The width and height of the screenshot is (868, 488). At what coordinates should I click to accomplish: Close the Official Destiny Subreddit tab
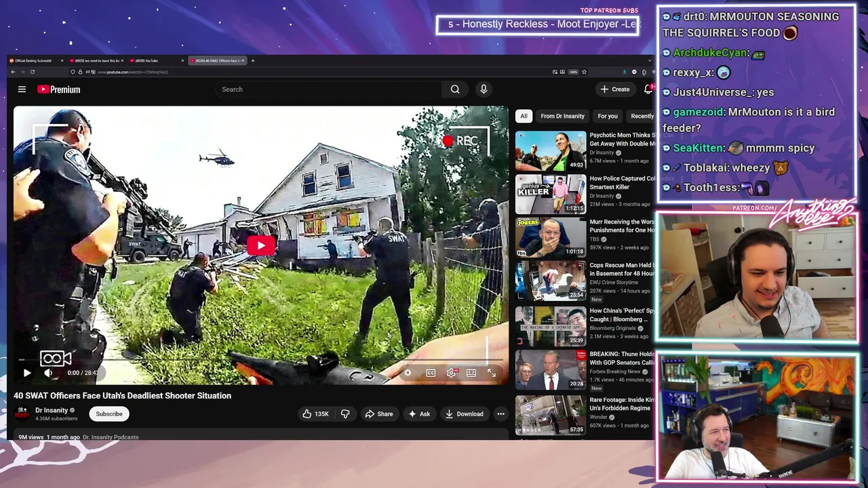(62, 61)
